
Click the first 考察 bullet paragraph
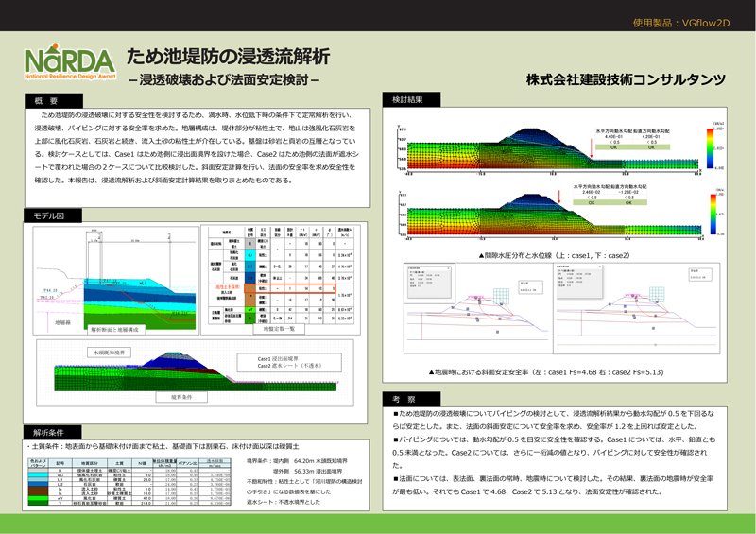[554, 420]
